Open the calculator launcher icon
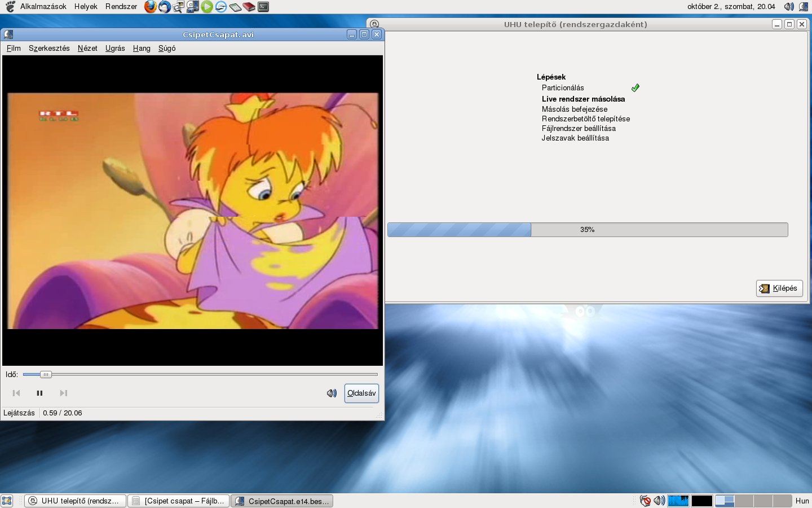Image resolution: width=812 pixels, height=508 pixels. click(235, 7)
